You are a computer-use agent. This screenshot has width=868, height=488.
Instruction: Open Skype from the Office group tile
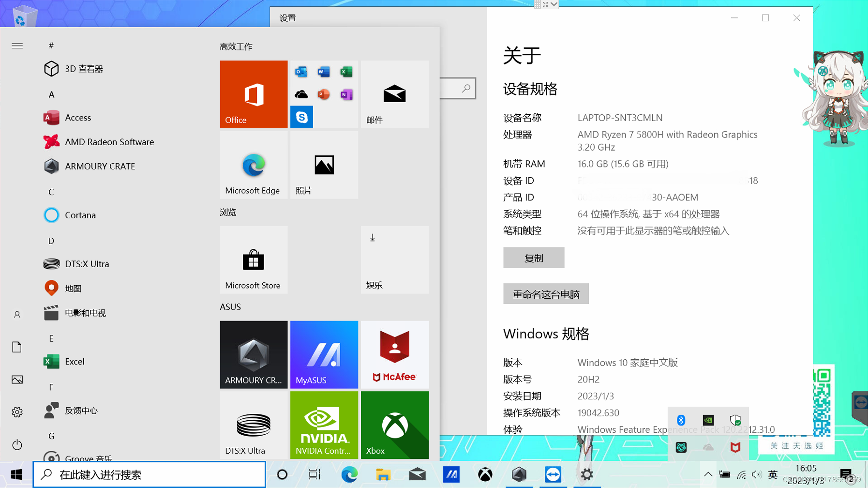(301, 117)
